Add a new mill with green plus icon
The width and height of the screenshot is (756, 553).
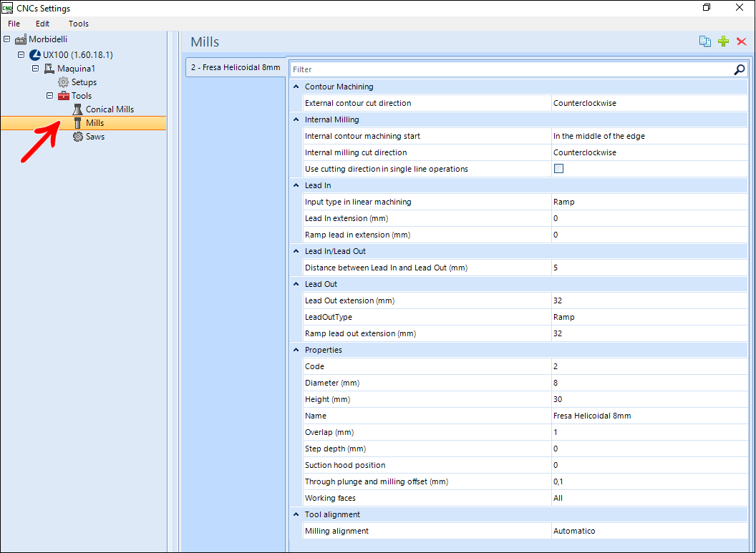pyautogui.click(x=723, y=41)
